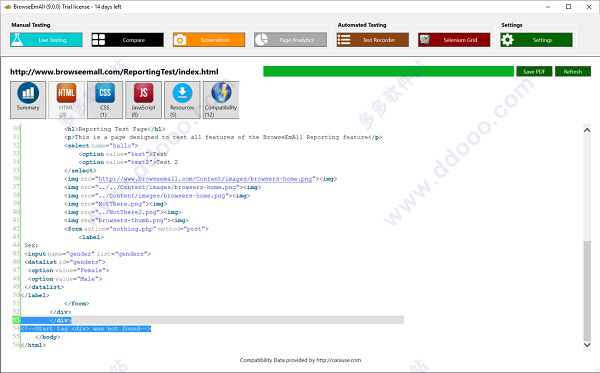Click the form action="nothing.php" line
Viewport: 600px width, 373px height.
pyautogui.click(x=136, y=229)
